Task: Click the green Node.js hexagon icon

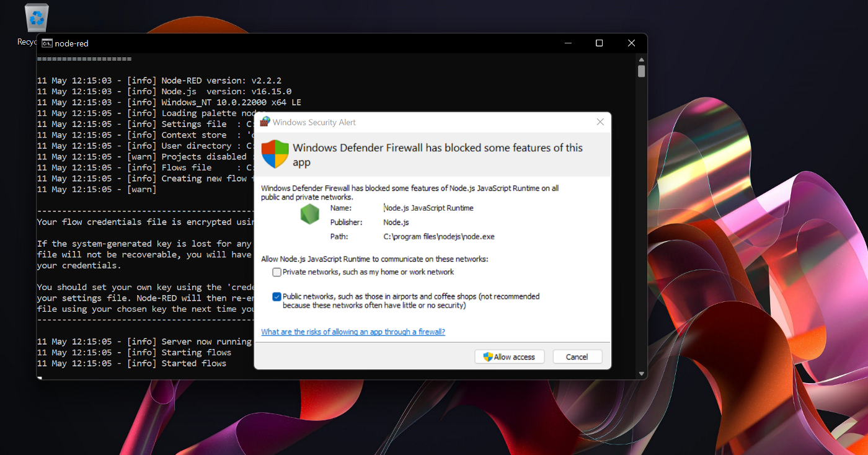Action: tap(309, 214)
